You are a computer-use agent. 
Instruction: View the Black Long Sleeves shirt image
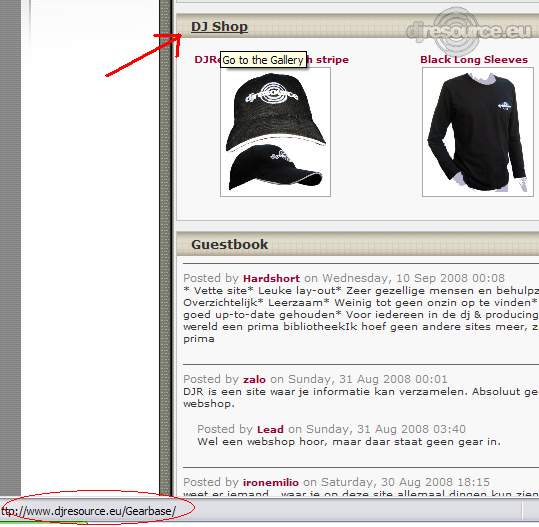pos(478,132)
